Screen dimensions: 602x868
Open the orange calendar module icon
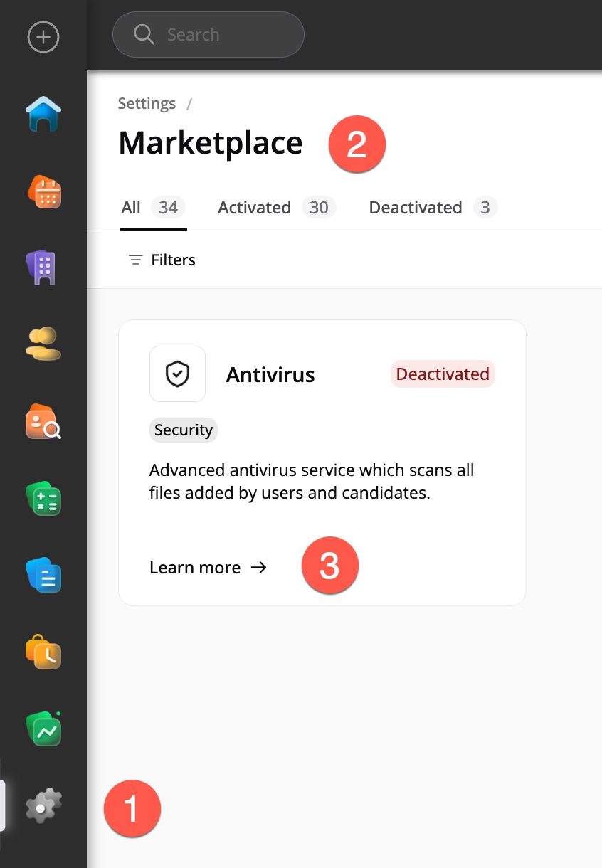(x=43, y=191)
